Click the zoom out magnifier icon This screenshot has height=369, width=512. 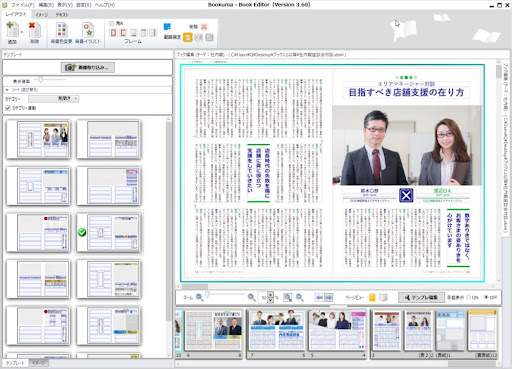[199, 297]
